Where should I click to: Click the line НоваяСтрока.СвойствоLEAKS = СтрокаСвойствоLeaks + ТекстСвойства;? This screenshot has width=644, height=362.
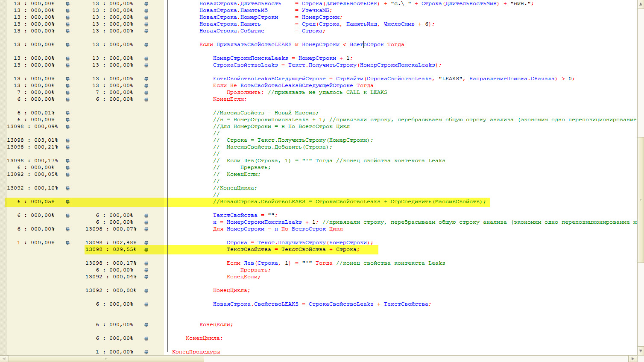point(322,304)
